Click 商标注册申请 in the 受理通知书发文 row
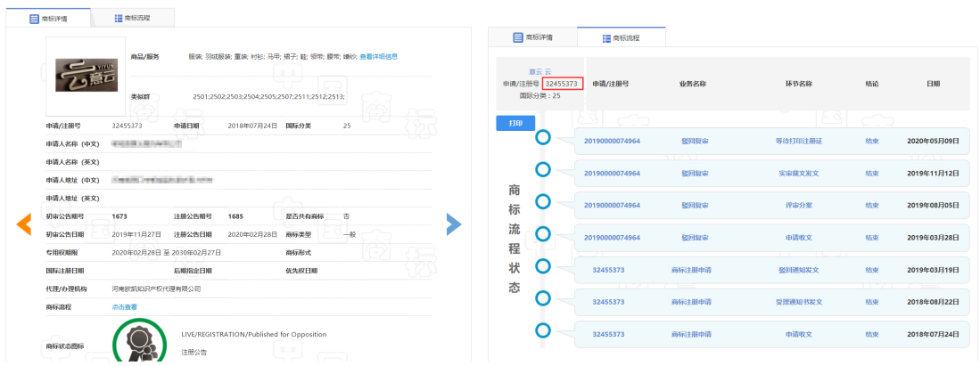980x366 pixels. click(691, 302)
